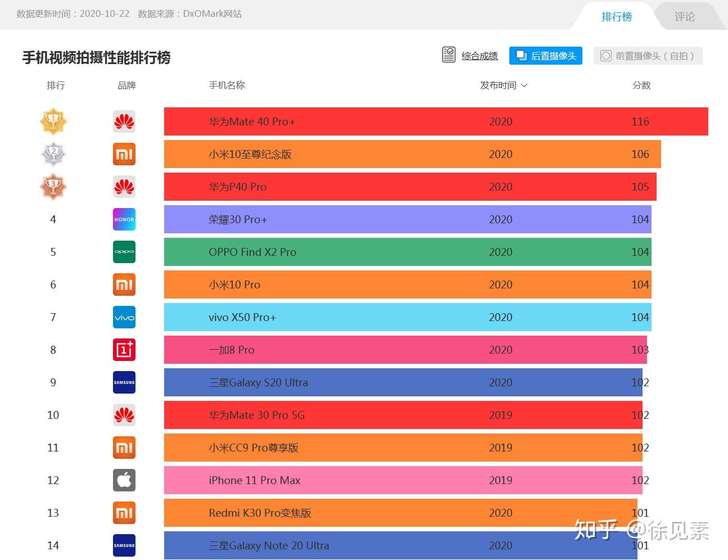728x560 pixels.
Task: Click the Huawei logo beside Mate 40 Pro+
Action: point(124,121)
